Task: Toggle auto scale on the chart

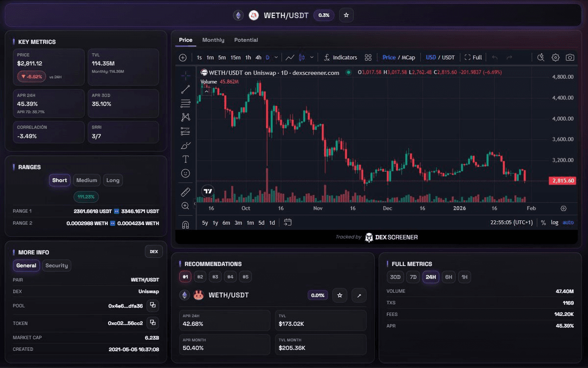Action: (x=568, y=223)
